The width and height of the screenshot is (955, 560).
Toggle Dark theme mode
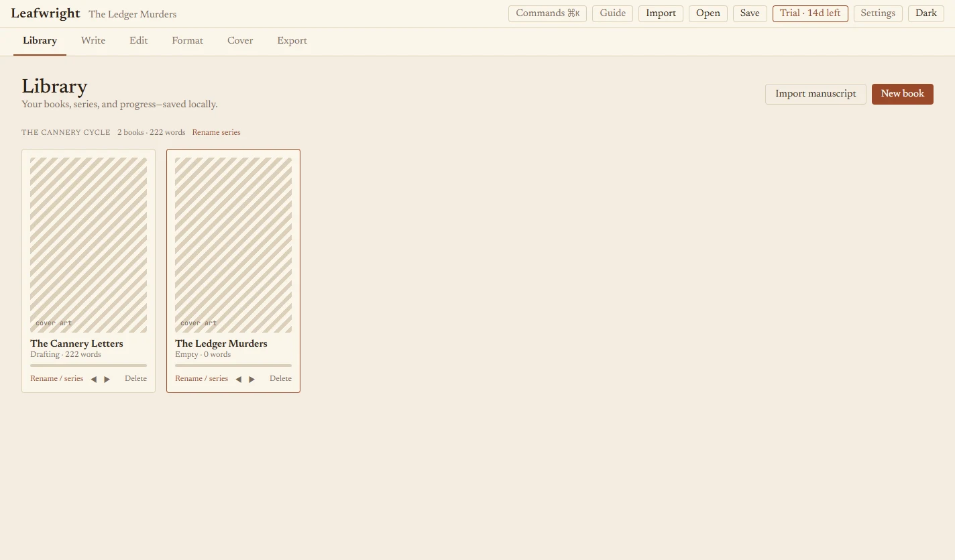926,13
